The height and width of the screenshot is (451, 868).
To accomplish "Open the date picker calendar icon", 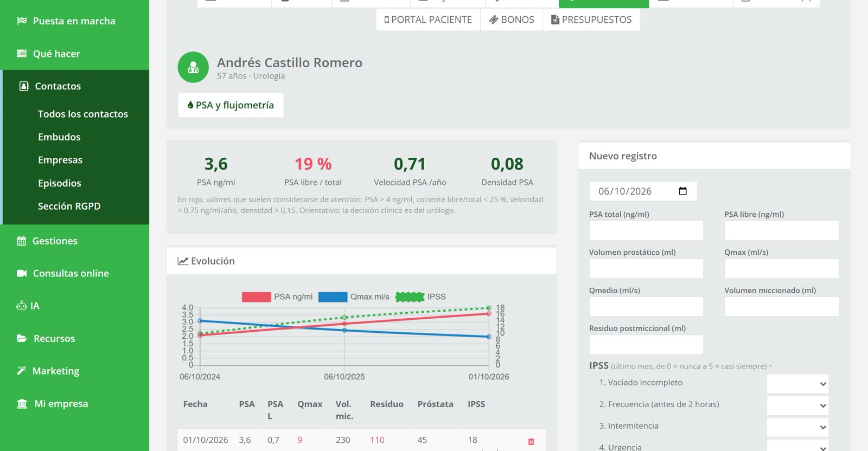I will (x=683, y=191).
